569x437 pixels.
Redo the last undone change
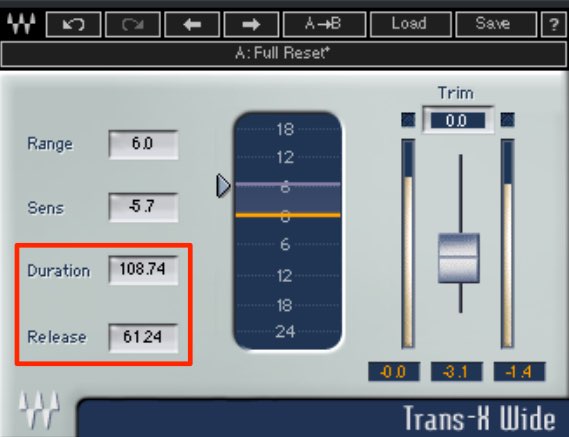tap(133, 24)
